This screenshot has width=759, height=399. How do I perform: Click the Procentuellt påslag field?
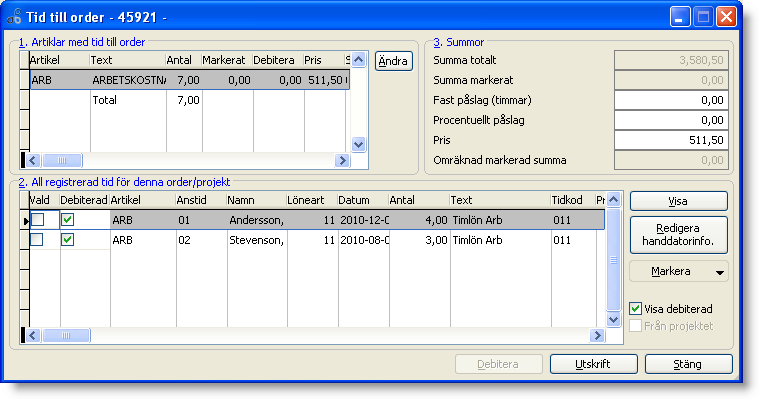671,120
